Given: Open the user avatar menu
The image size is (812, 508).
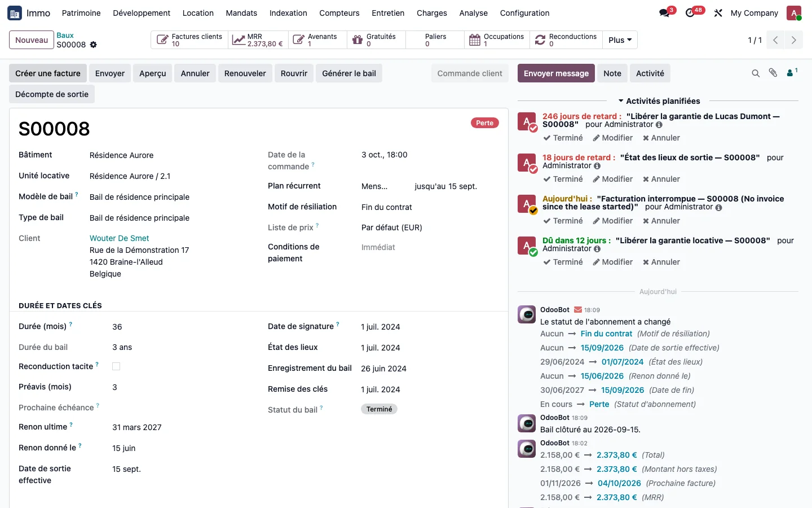Looking at the screenshot, I should [x=794, y=13].
